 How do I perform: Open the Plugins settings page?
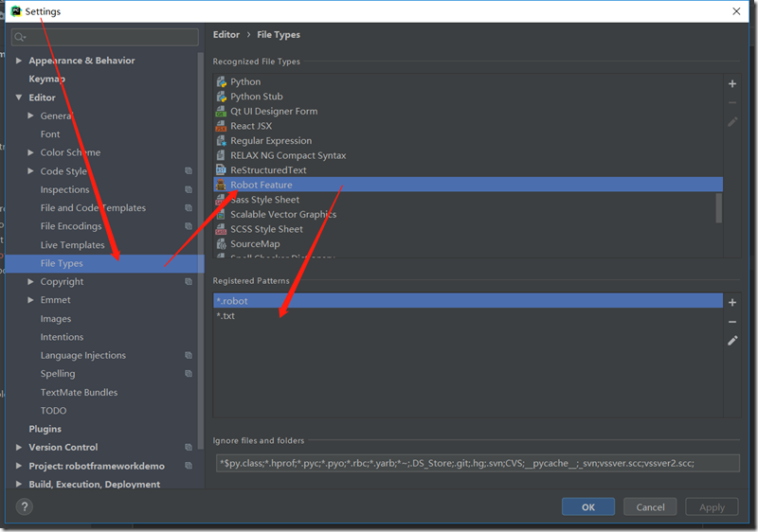[x=45, y=429]
